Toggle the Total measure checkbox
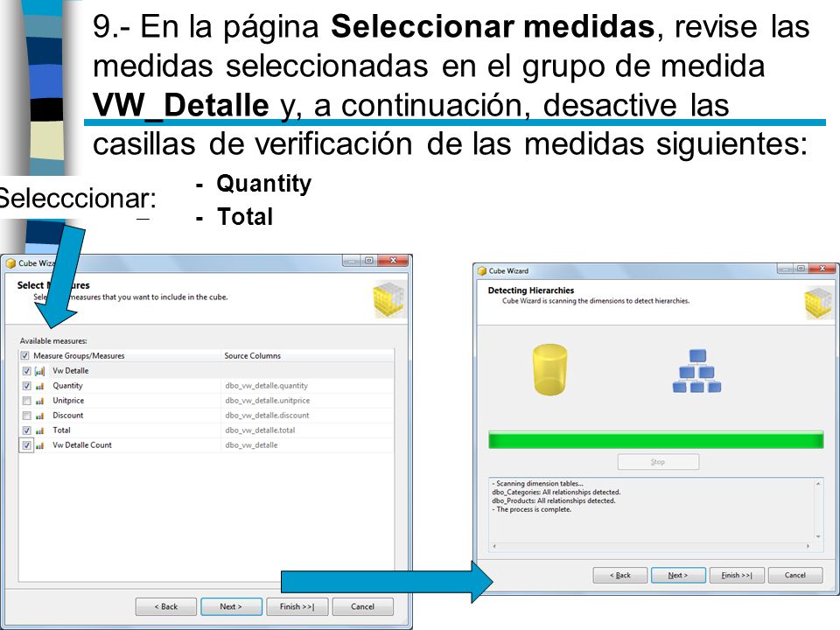 coord(27,430)
